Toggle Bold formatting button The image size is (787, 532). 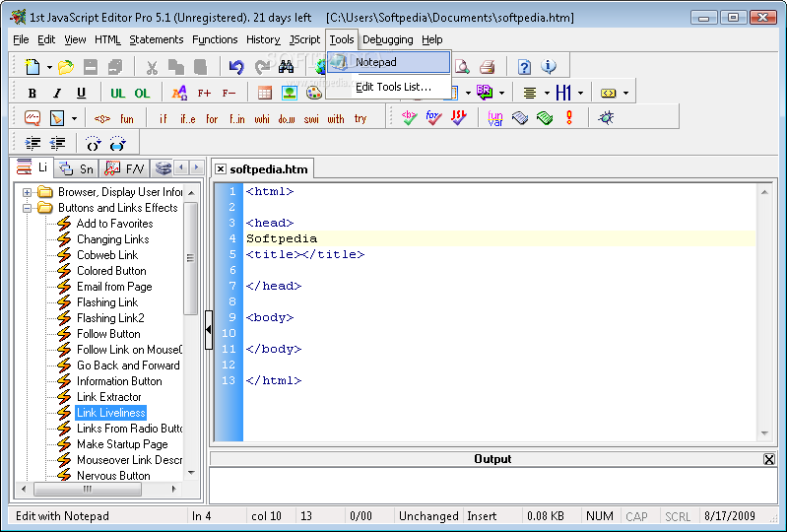(x=33, y=93)
